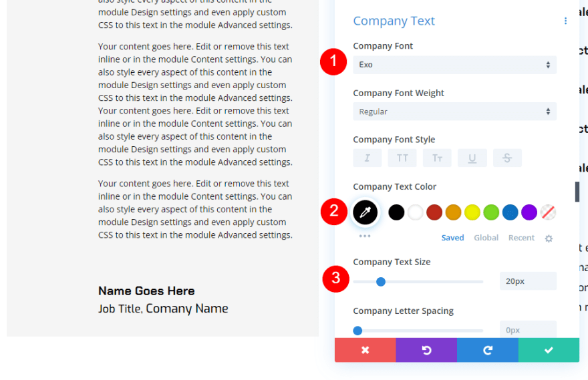Select the Saved colors tab

[452, 238]
